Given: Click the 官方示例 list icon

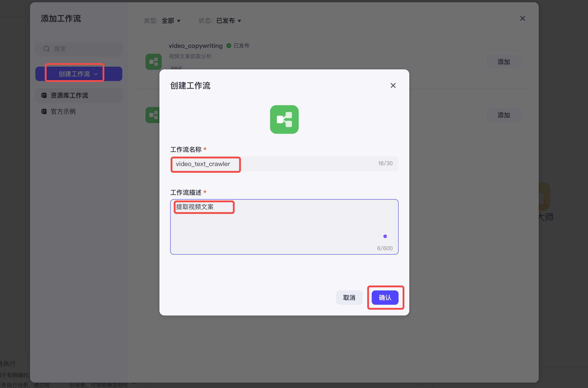Looking at the screenshot, I should pos(44,112).
